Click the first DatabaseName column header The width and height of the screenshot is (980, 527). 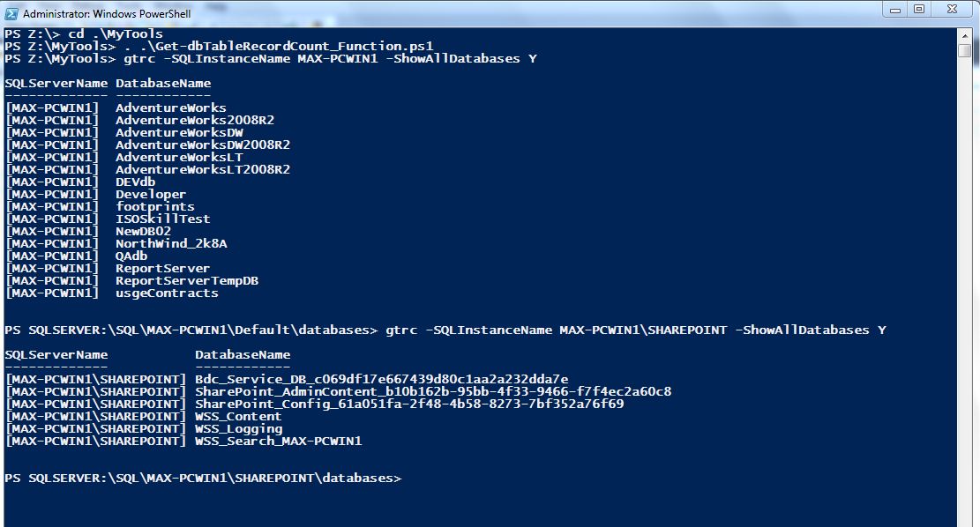click(x=163, y=83)
